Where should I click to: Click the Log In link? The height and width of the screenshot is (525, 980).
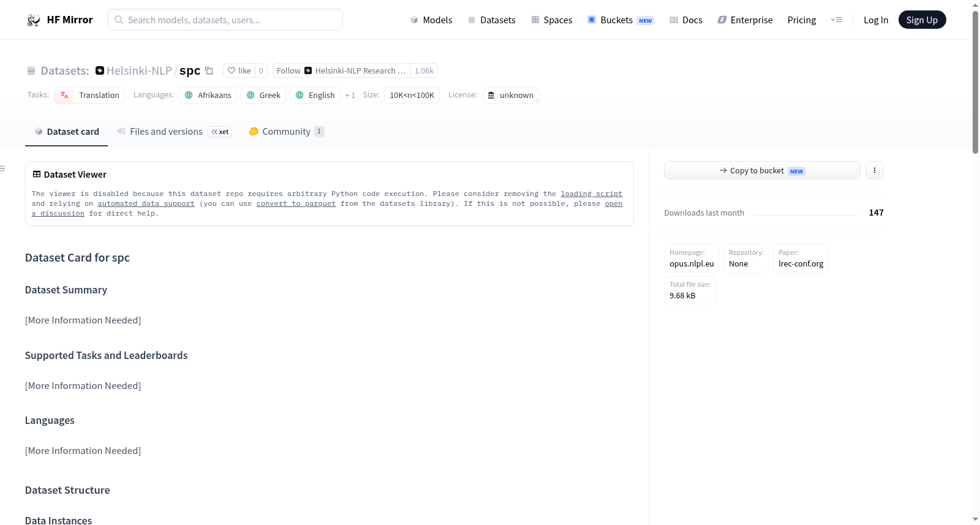(876, 20)
